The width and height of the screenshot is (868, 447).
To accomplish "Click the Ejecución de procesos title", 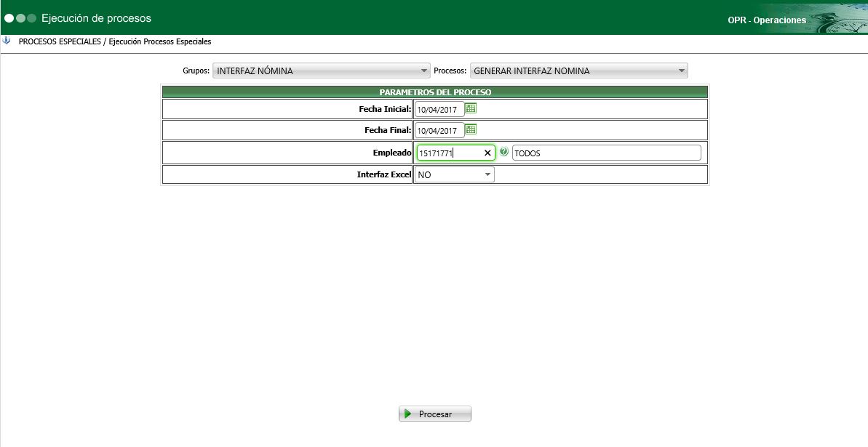I will click(x=96, y=18).
